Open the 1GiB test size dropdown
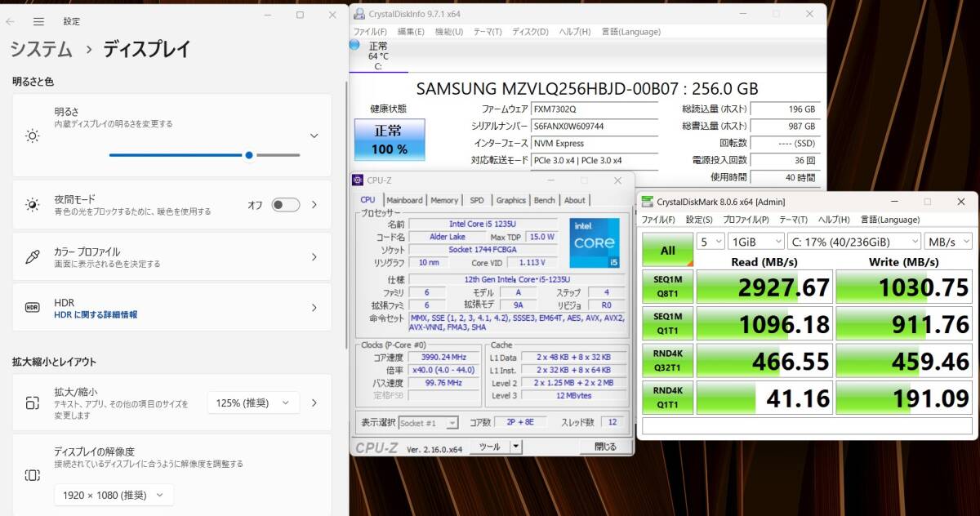 pos(755,242)
